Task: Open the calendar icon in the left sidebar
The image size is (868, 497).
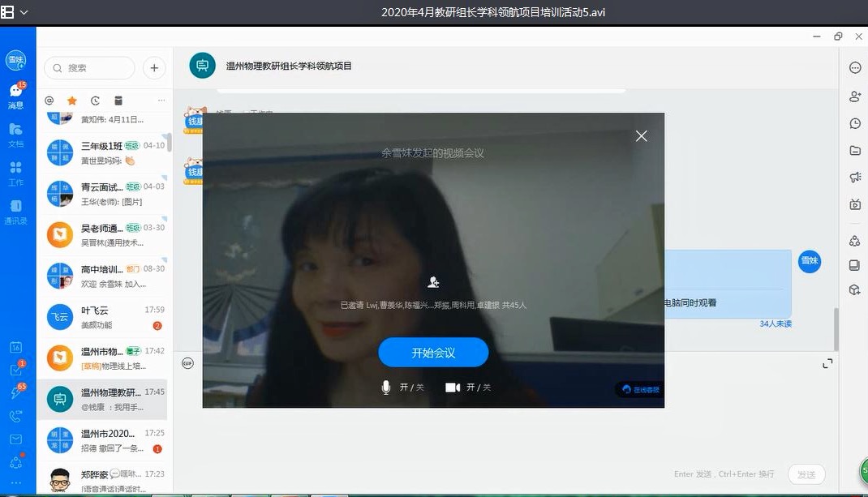Action: [16, 347]
